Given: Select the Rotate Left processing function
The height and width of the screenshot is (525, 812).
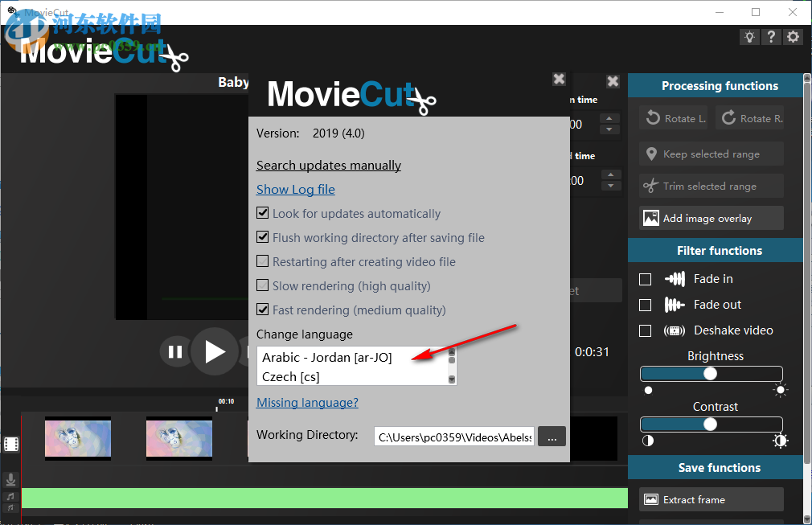Looking at the screenshot, I should point(673,117).
